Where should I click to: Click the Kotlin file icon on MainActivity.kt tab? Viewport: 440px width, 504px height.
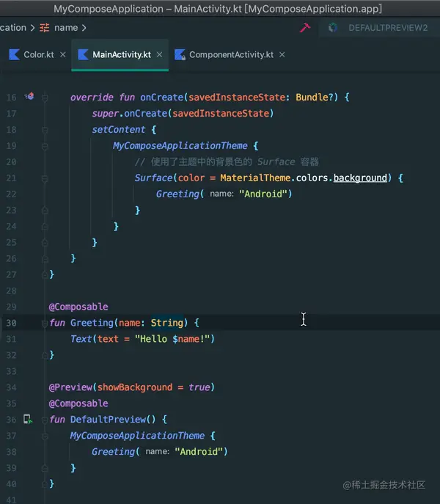click(x=83, y=54)
